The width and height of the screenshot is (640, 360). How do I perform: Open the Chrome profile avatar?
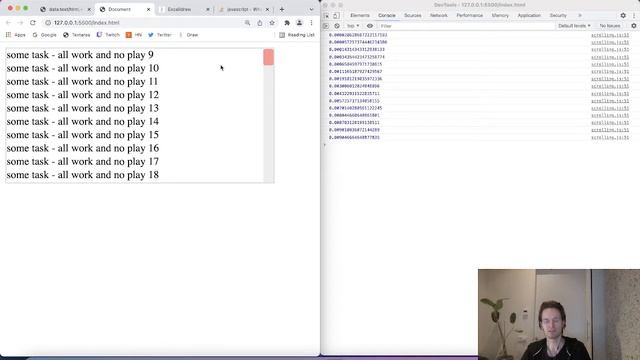[299, 23]
